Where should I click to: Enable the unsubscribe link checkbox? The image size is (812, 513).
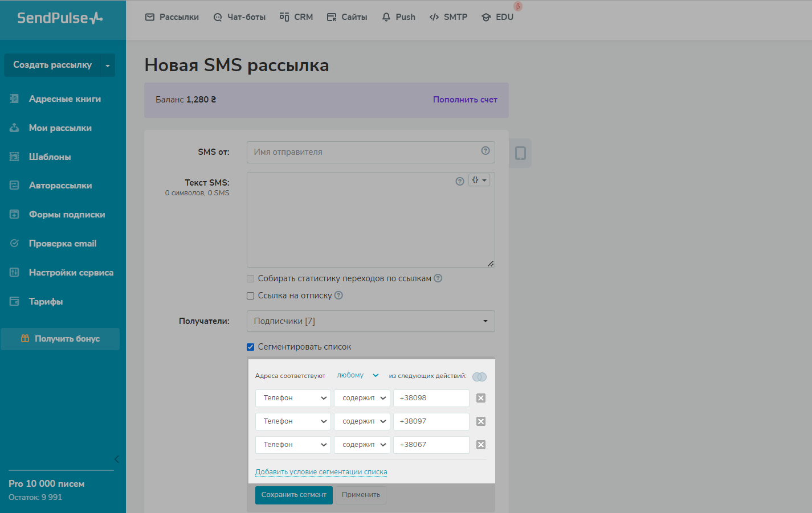click(250, 296)
